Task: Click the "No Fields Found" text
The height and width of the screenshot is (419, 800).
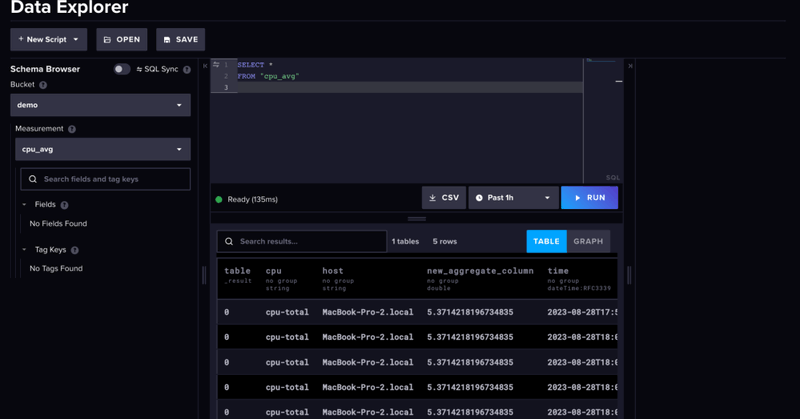Action: [x=58, y=224]
